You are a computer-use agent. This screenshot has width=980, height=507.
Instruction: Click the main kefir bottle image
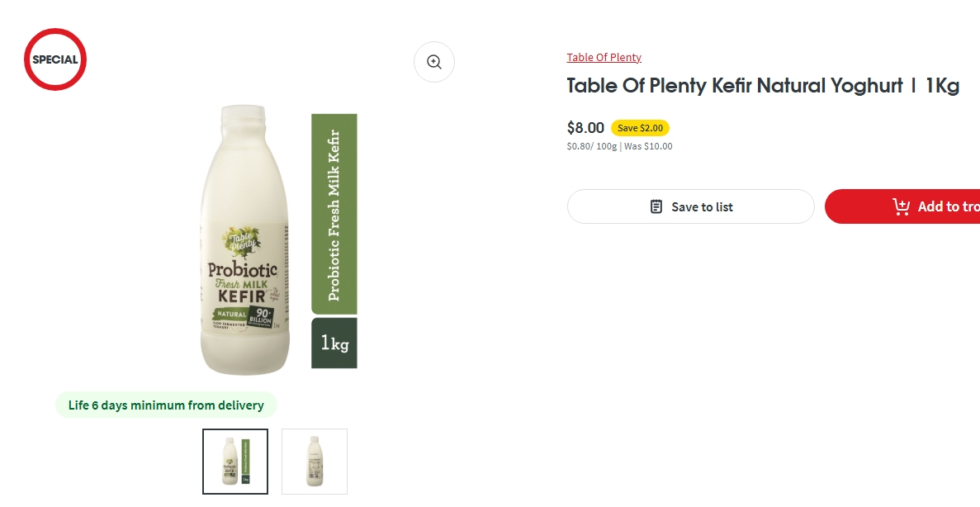pyautogui.click(x=245, y=248)
